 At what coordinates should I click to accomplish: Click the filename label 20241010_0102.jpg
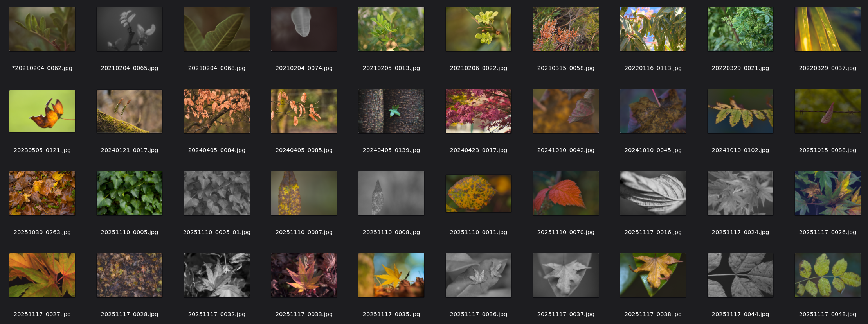coord(740,150)
